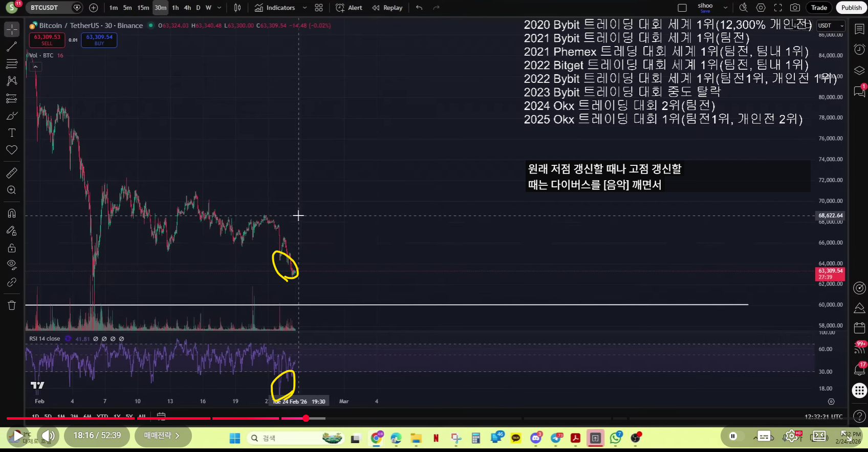This screenshot has width=868, height=452.
Task: Open the help question mark icon
Action: (x=859, y=416)
